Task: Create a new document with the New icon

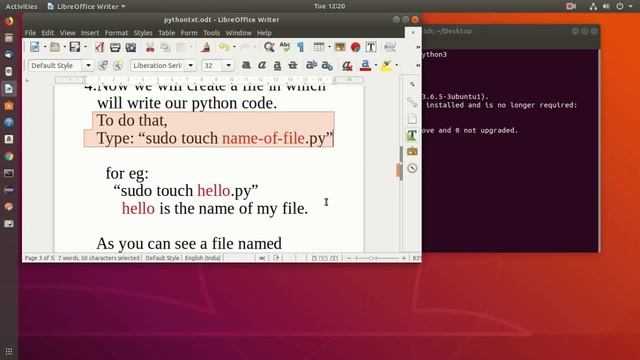Action: [35, 47]
